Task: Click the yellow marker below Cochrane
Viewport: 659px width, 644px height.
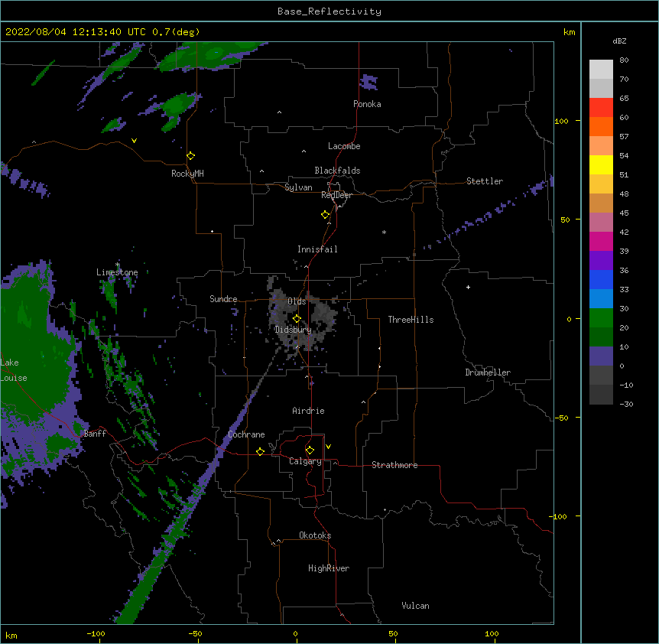Action: click(260, 451)
